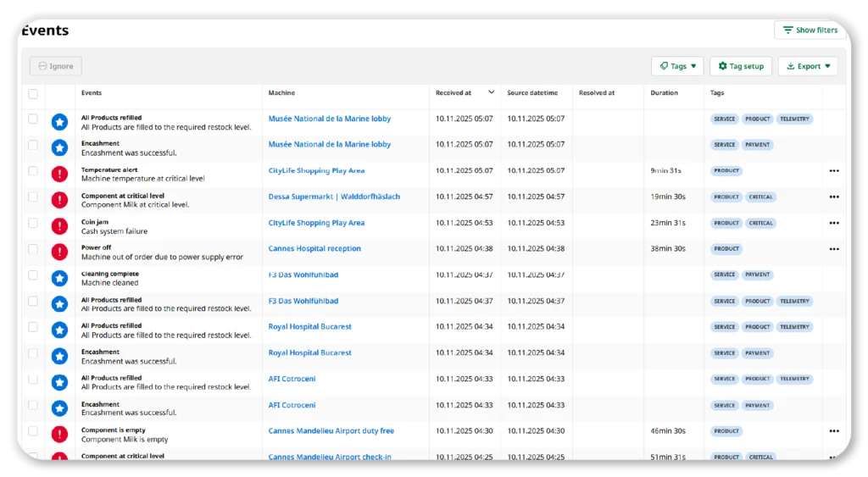Click the Show filters button
The height and width of the screenshot is (477, 868).
coord(810,31)
